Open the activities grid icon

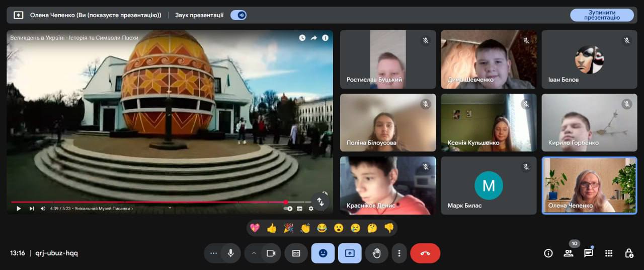(x=609, y=253)
